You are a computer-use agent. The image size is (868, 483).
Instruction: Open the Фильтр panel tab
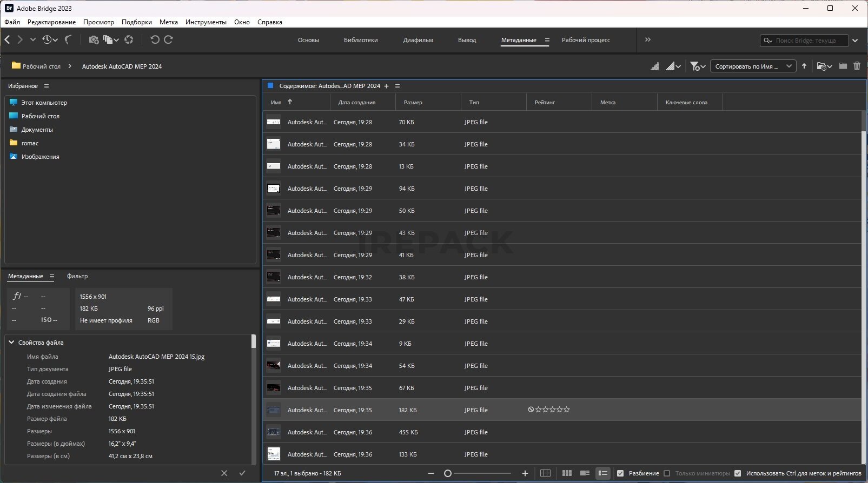(77, 276)
